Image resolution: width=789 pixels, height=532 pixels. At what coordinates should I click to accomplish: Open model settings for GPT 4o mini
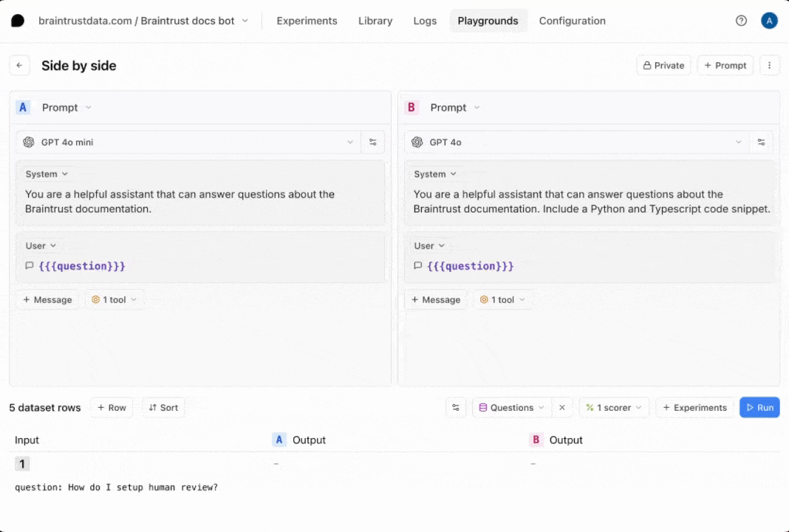373,143
